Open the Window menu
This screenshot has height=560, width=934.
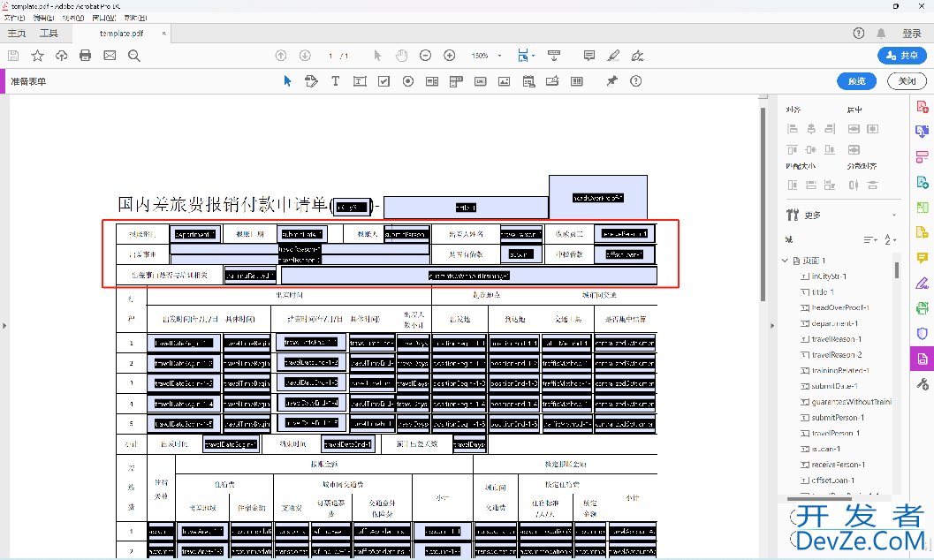103,18
